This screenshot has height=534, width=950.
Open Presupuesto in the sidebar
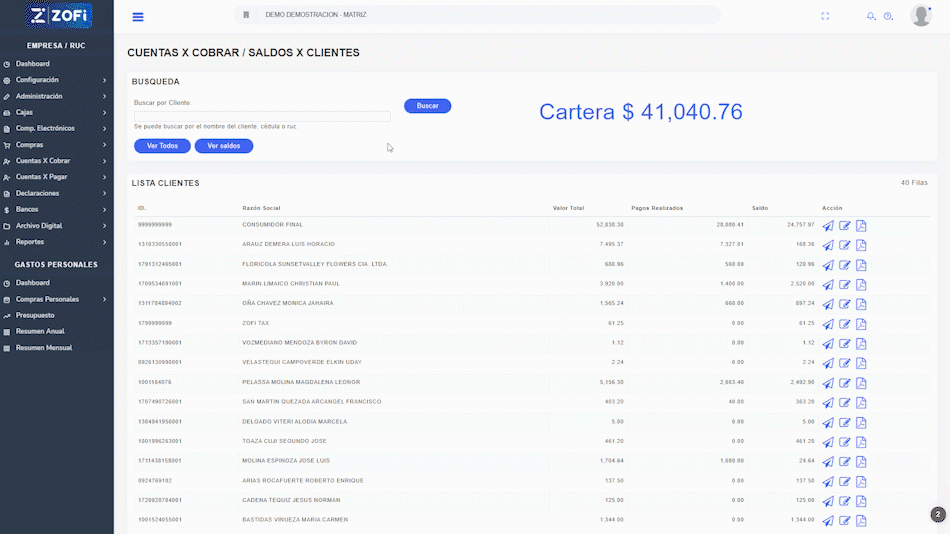tap(35, 315)
